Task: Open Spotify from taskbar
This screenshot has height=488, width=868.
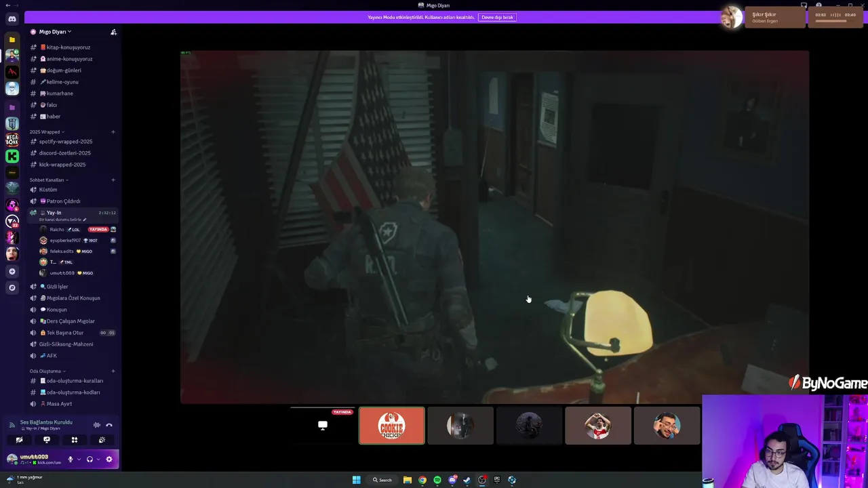Action: pos(437,480)
